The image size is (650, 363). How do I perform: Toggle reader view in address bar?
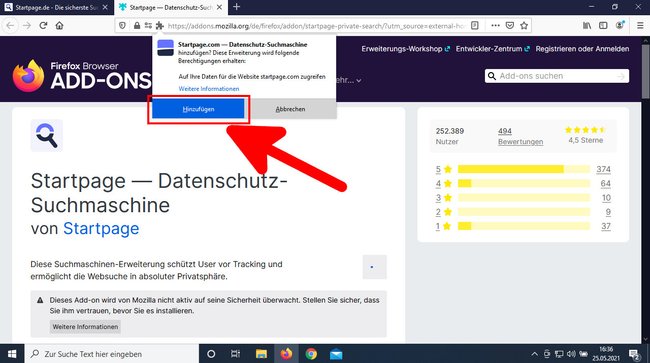(475, 26)
